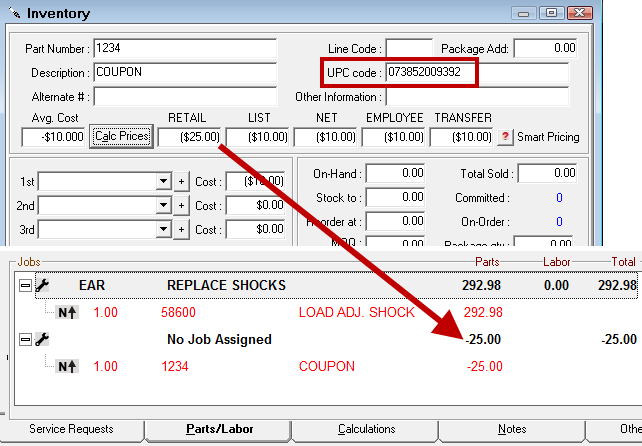Click the COUPON description in jobs list

coord(327,367)
